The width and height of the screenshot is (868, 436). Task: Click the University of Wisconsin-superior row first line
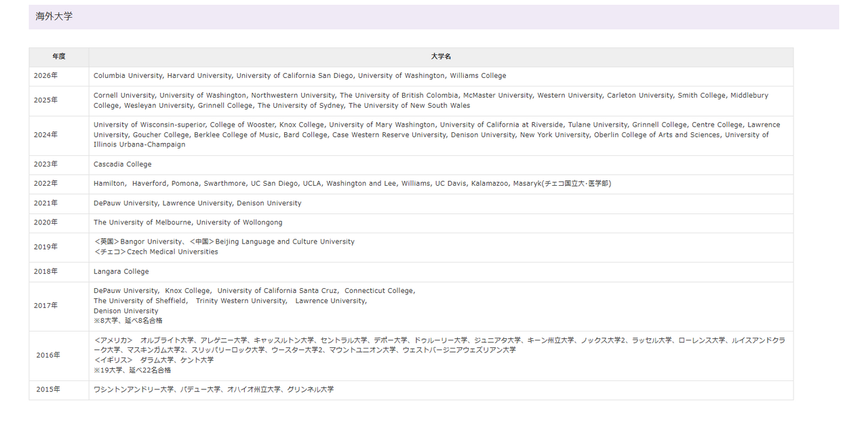coord(437,125)
